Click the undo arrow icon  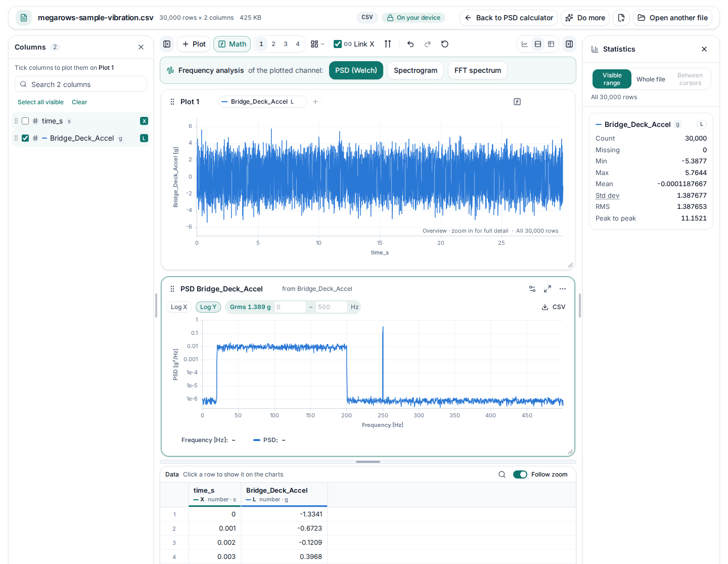pos(411,44)
